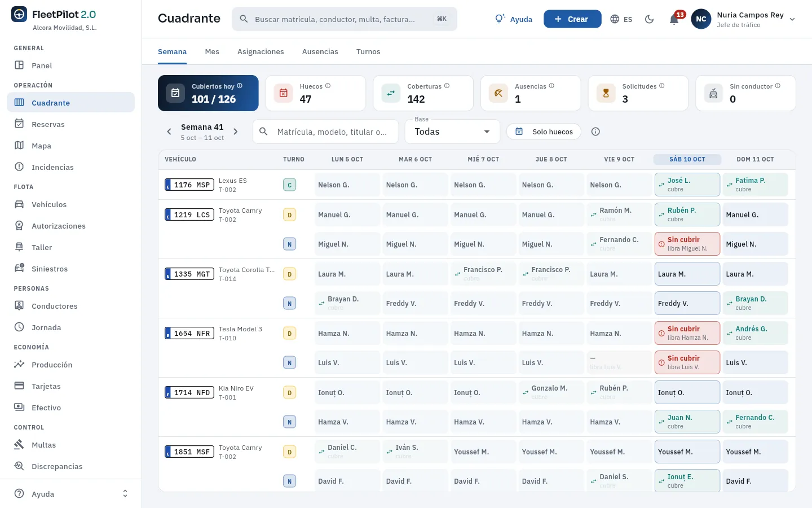Open the Asignaciones tab
Viewport: 812px width, 508px height.
click(x=261, y=51)
